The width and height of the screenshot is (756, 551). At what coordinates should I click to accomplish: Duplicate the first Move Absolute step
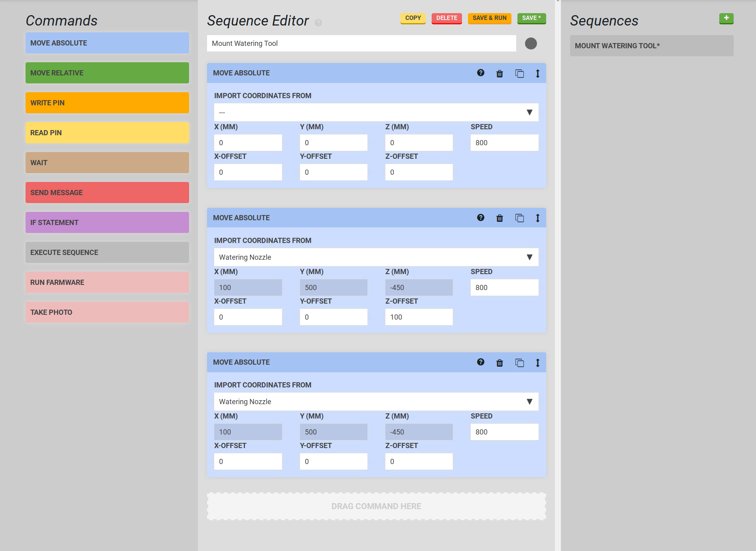click(x=519, y=73)
